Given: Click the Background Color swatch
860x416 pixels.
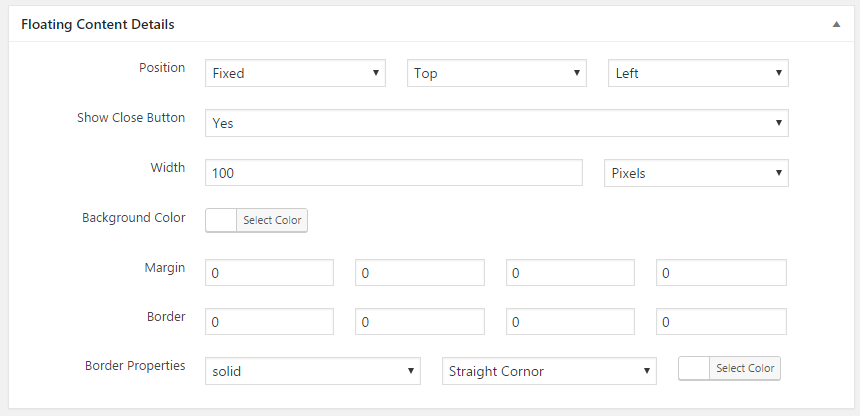Looking at the screenshot, I should click(x=221, y=220).
